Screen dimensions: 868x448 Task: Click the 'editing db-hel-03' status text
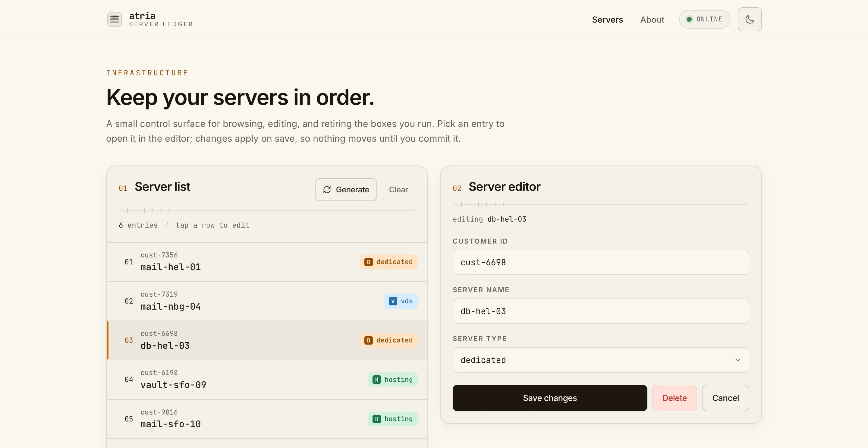pos(489,219)
